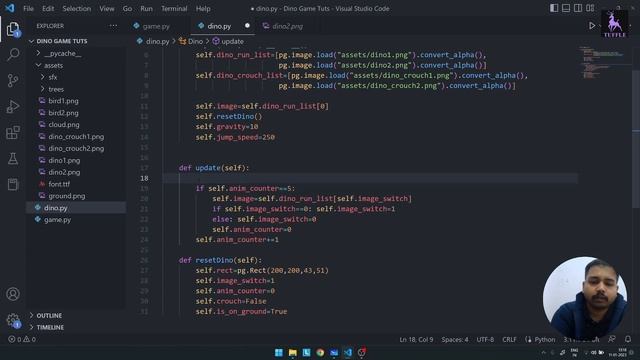This screenshot has width=640, height=360.
Task: Open dino_crouch2.png in the explorer
Action: click(x=76, y=148)
